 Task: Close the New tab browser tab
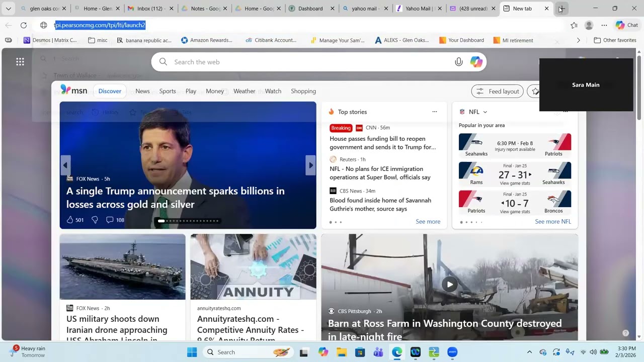pyautogui.click(x=547, y=9)
